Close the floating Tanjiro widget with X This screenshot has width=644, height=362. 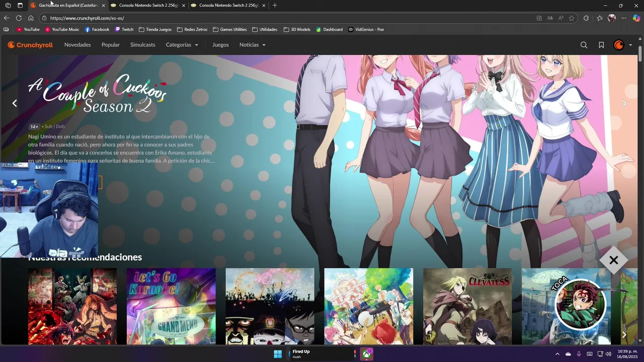pos(613,260)
